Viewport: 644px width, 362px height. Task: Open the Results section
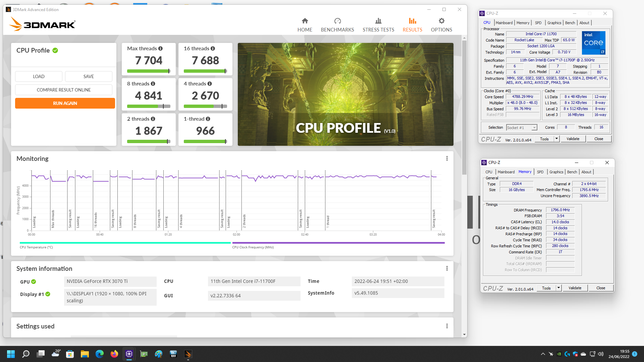[x=412, y=25]
